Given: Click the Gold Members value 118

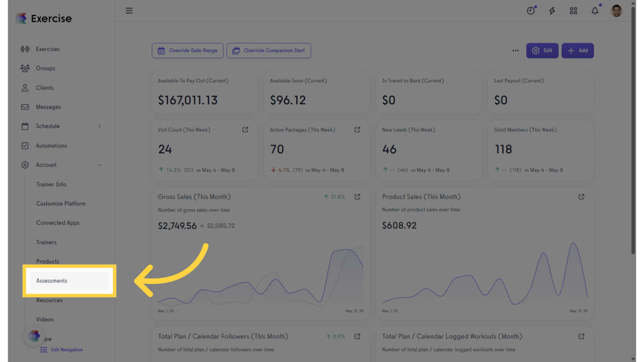Looking at the screenshot, I should click(x=503, y=149).
